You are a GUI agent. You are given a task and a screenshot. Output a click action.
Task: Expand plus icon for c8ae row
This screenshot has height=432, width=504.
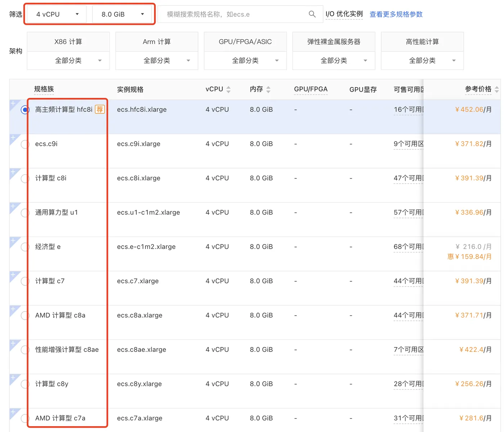point(13,343)
